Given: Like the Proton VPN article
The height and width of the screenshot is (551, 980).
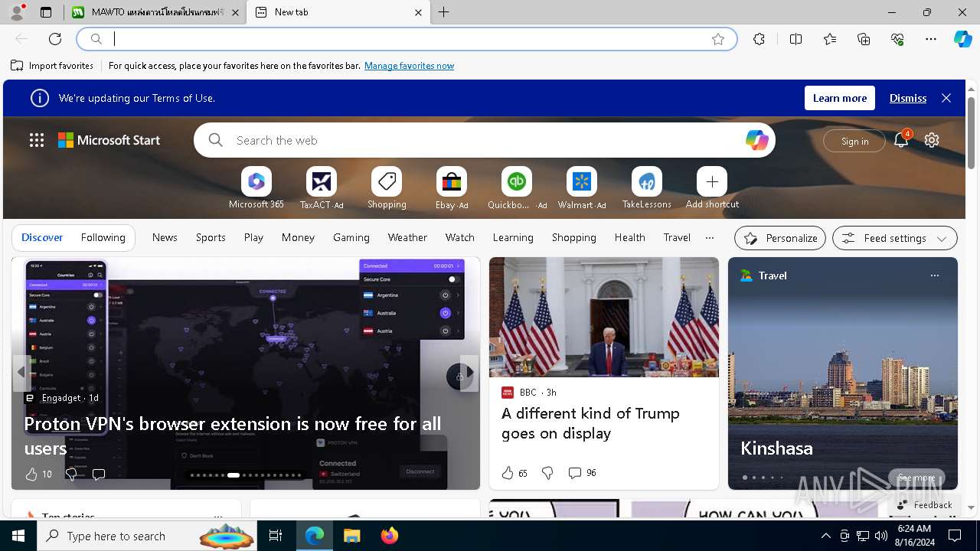Looking at the screenshot, I should coord(31,474).
